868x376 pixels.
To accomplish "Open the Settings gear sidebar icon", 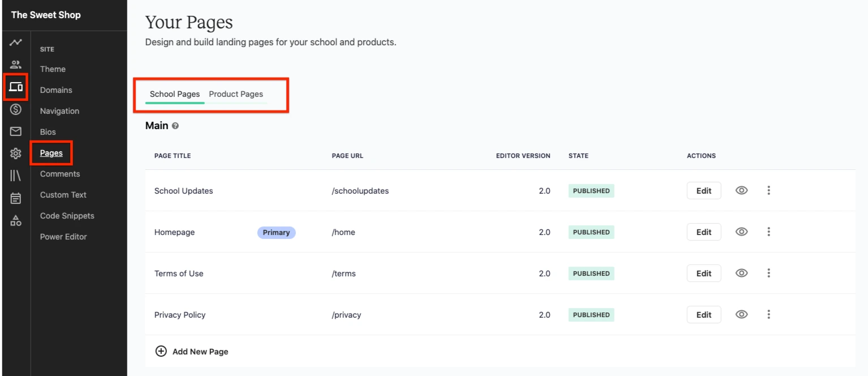I will (16, 153).
